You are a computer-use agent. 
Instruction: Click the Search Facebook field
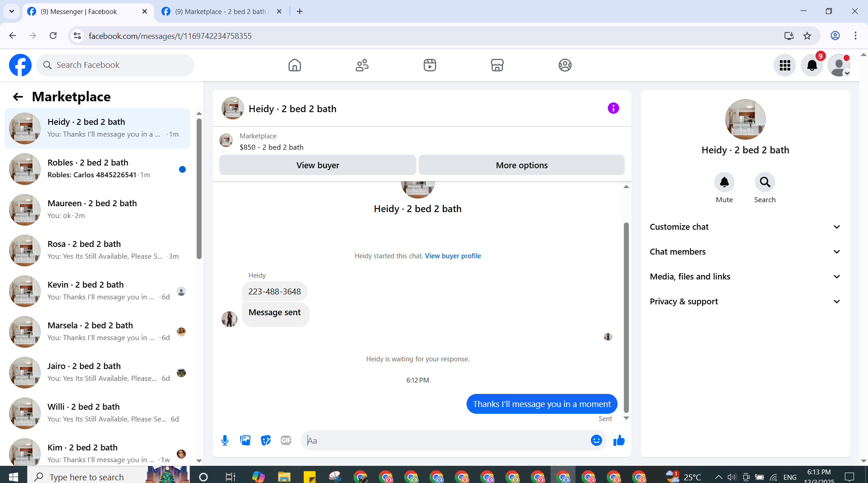(115, 65)
